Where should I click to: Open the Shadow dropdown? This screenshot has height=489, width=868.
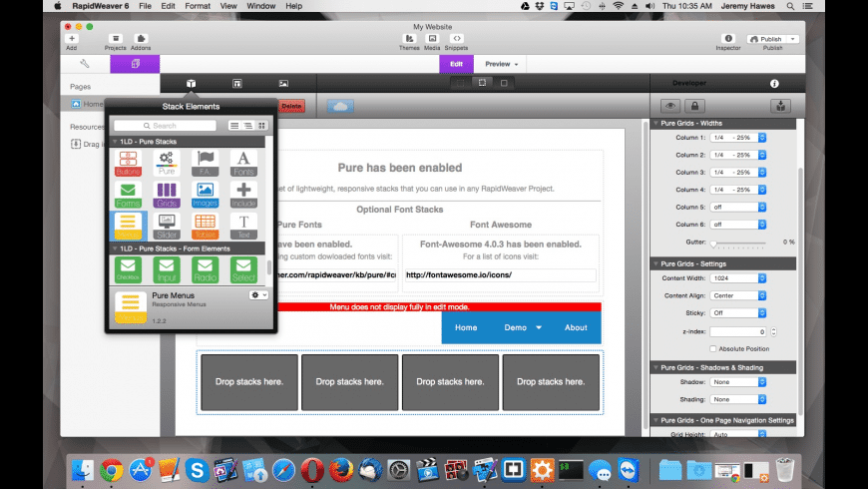click(738, 382)
